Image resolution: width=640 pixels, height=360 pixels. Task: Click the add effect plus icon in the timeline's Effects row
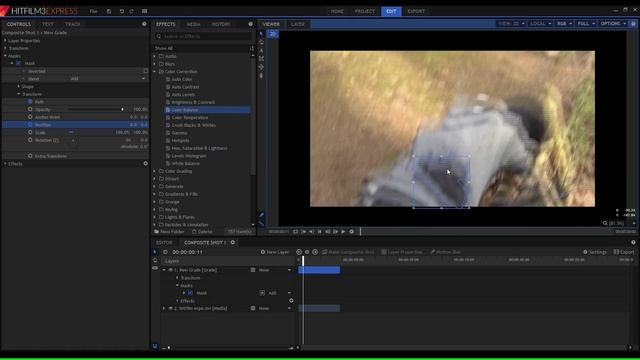pos(291,301)
